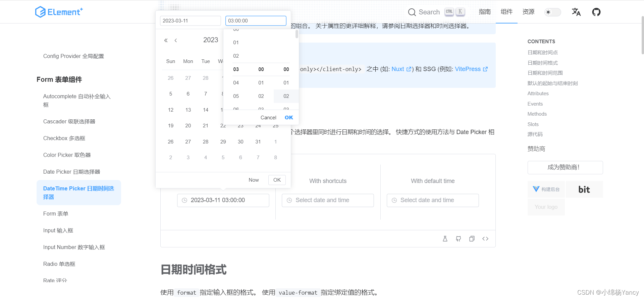
Task: Edit demo on GitHub icon
Action: [x=459, y=239]
